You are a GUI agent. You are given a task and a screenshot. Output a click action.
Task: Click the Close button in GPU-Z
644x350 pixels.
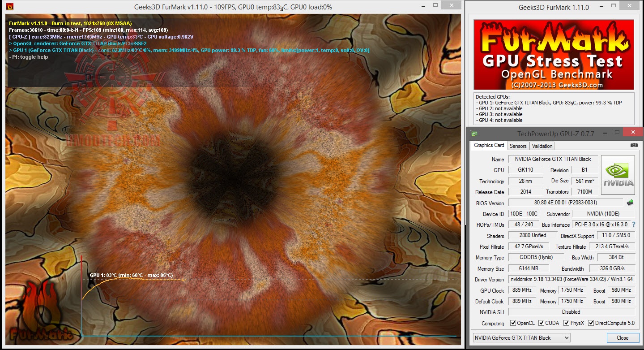623,338
